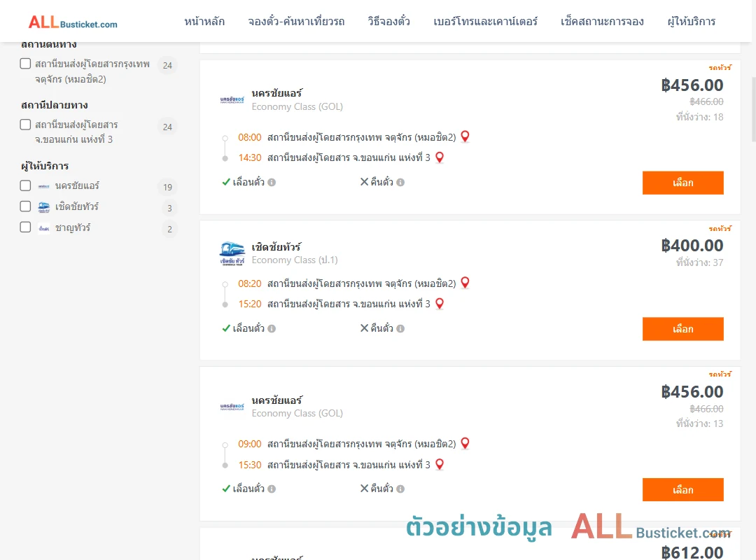Open map pin for 15:30 Khon Kaen arrival
756x560 pixels.
click(x=439, y=465)
